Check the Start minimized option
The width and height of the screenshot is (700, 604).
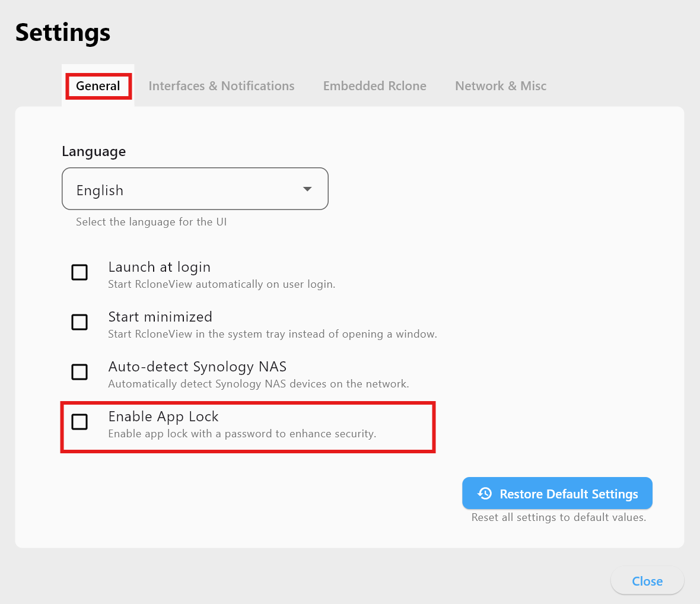(79, 322)
